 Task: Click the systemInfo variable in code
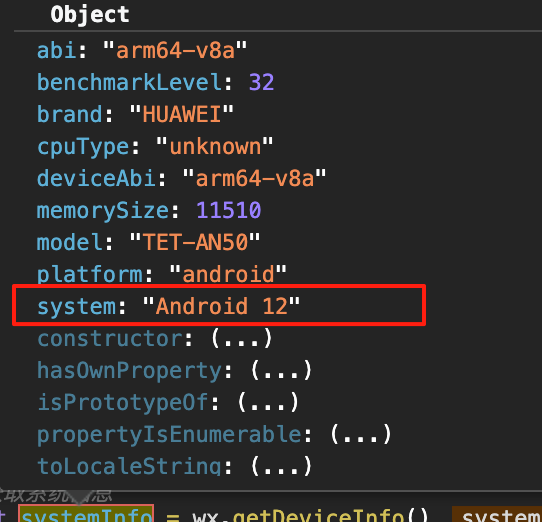[86, 514]
